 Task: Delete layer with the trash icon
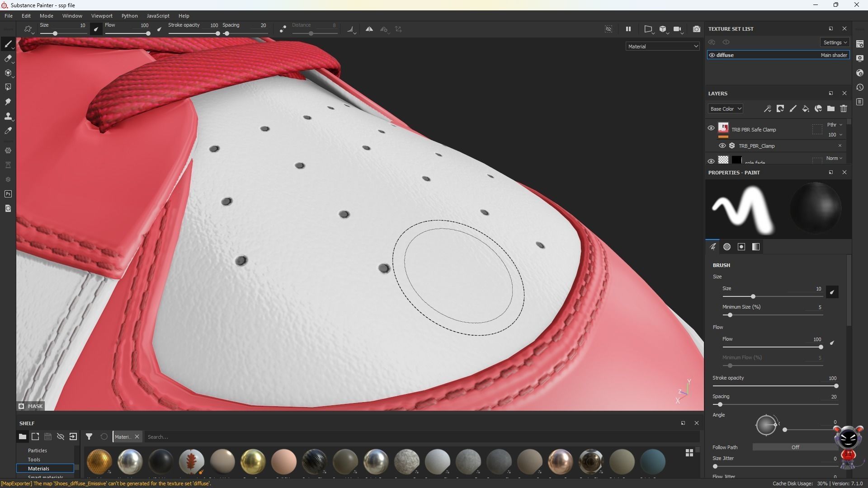coord(843,108)
